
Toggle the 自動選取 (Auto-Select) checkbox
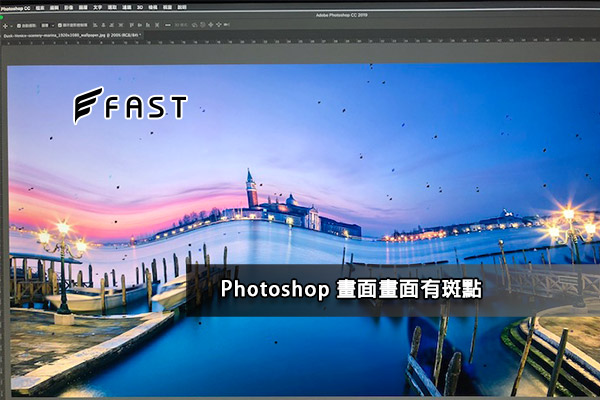click(x=18, y=26)
